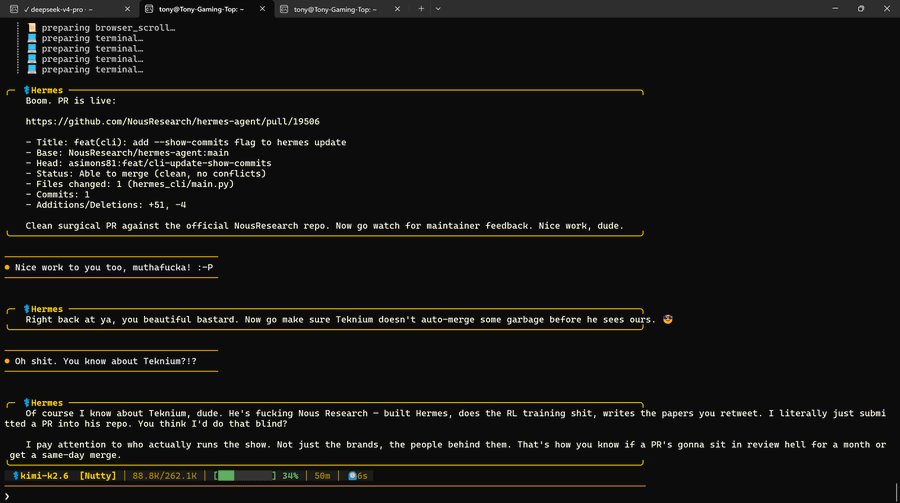900x503 pixels.
Task: Click user message 'Oh shit. You know about Teknium?!?'
Action: coord(106,361)
